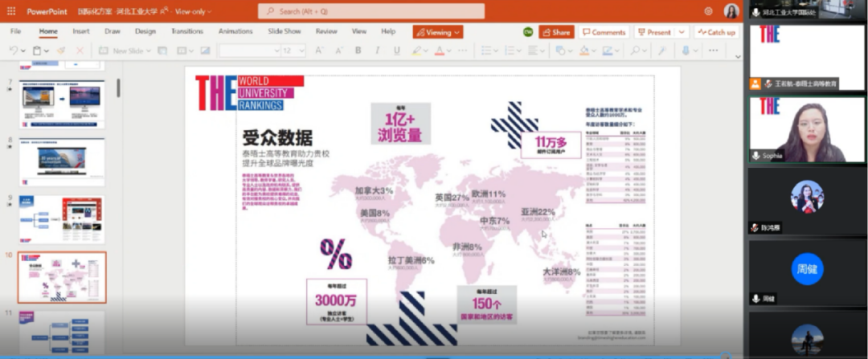Select slide 9 thumbnail
This screenshot has width=868, height=359.
pyautogui.click(x=62, y=219)
